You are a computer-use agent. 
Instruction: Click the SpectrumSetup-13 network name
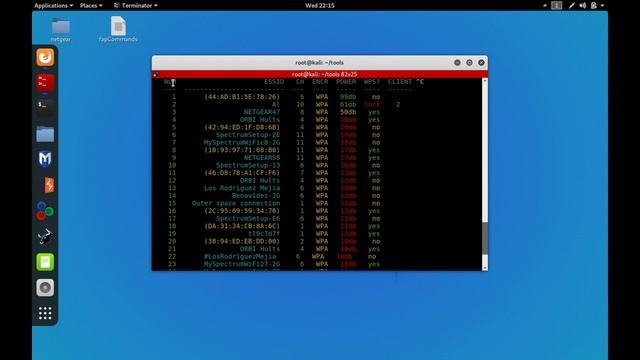(x=248, y=165)
